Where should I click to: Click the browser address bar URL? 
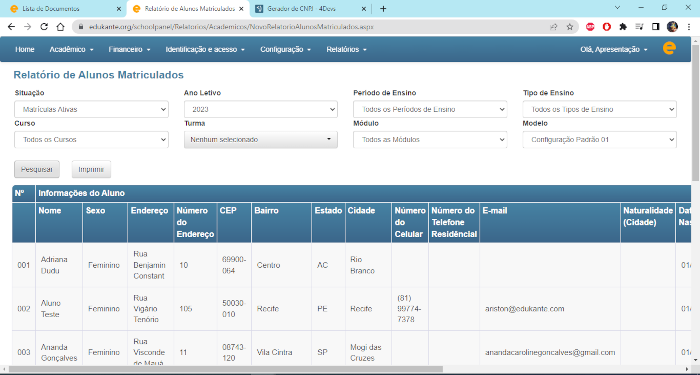coord(231,27)
